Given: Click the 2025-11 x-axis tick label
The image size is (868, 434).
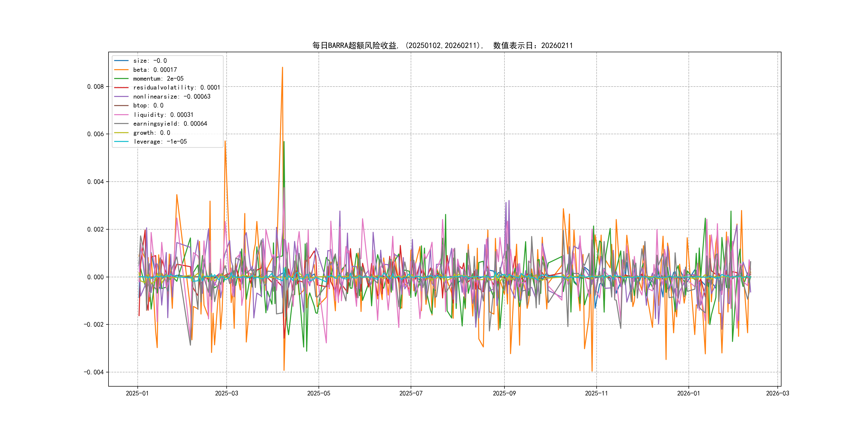Looking at the screenshot, I should 596,393.
